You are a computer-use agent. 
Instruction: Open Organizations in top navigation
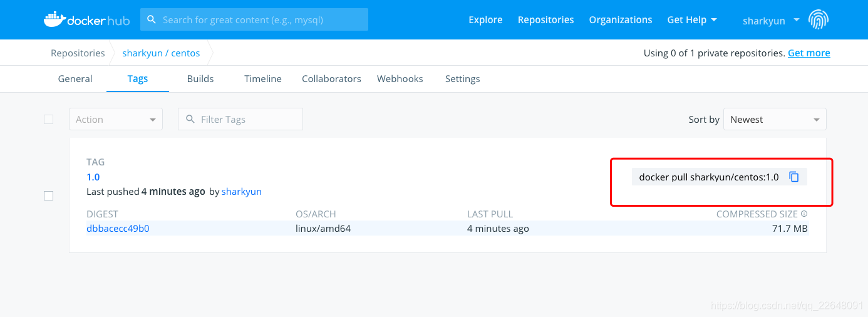coord(621,20)
